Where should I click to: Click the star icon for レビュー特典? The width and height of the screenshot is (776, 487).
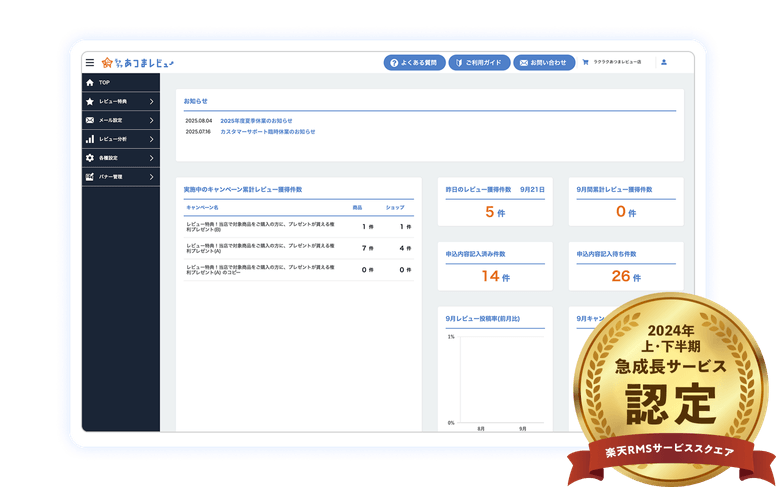[x=90, y=101]
